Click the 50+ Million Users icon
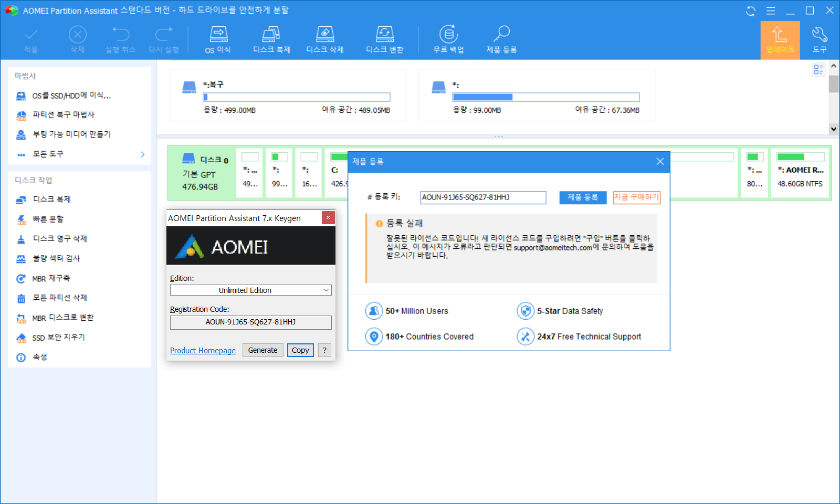 click(374, 311)
